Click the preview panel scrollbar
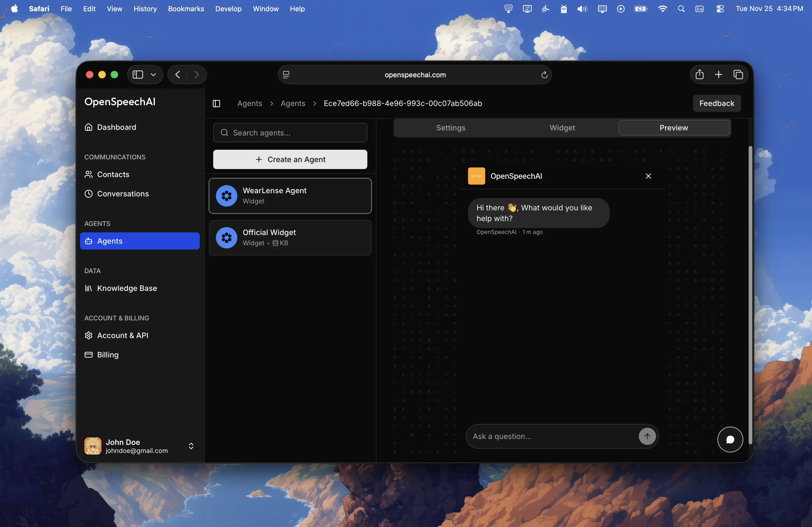 750,295
